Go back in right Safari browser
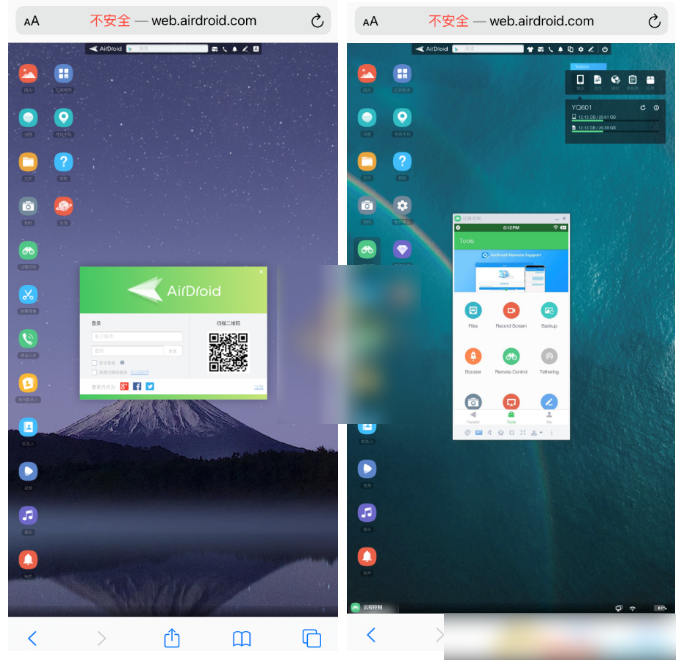Image resolution: width=676 pixels, height=660 pixels. tap(371, 635)
